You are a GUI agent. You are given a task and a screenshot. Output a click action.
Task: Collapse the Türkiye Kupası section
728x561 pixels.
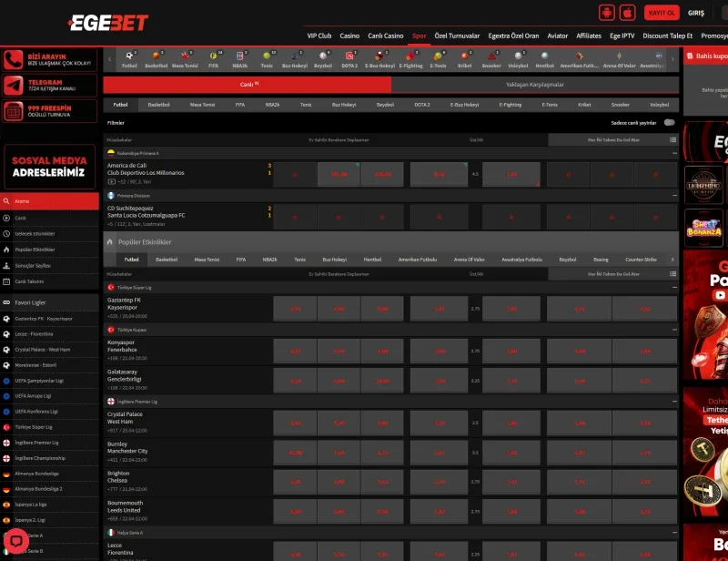pos(674,330)
